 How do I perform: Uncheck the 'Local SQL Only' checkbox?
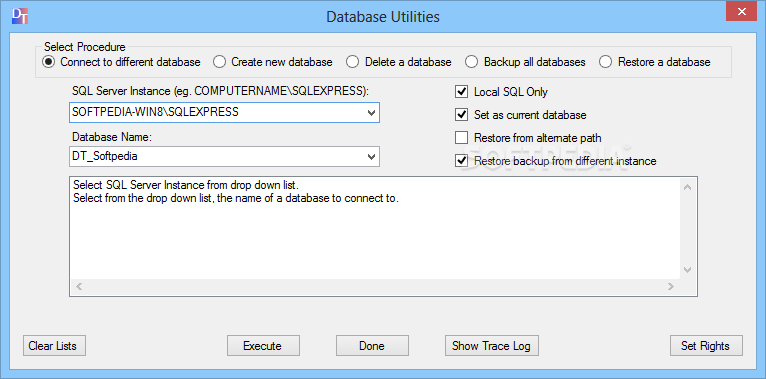click(x=461, y=91)
